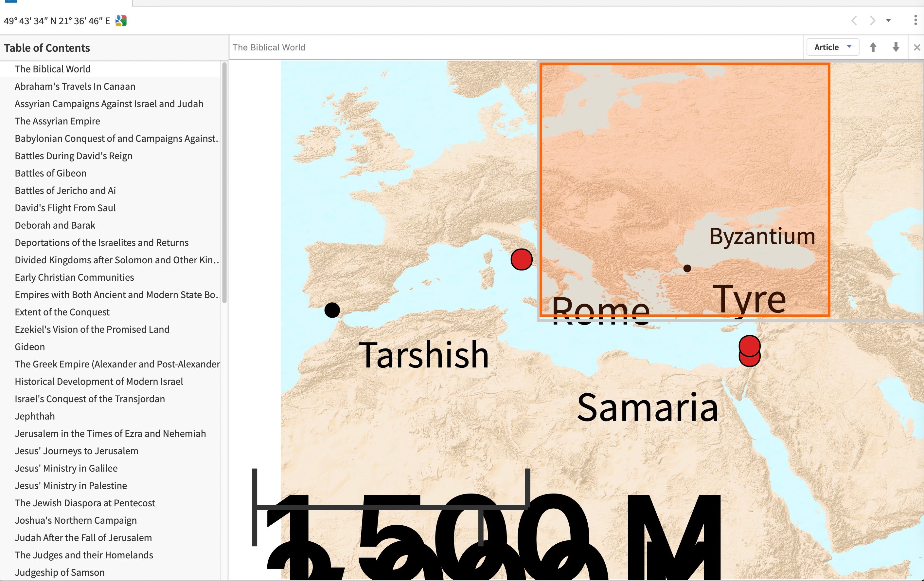
Task: Open the Article dropdown
Action: coord(832,47)
